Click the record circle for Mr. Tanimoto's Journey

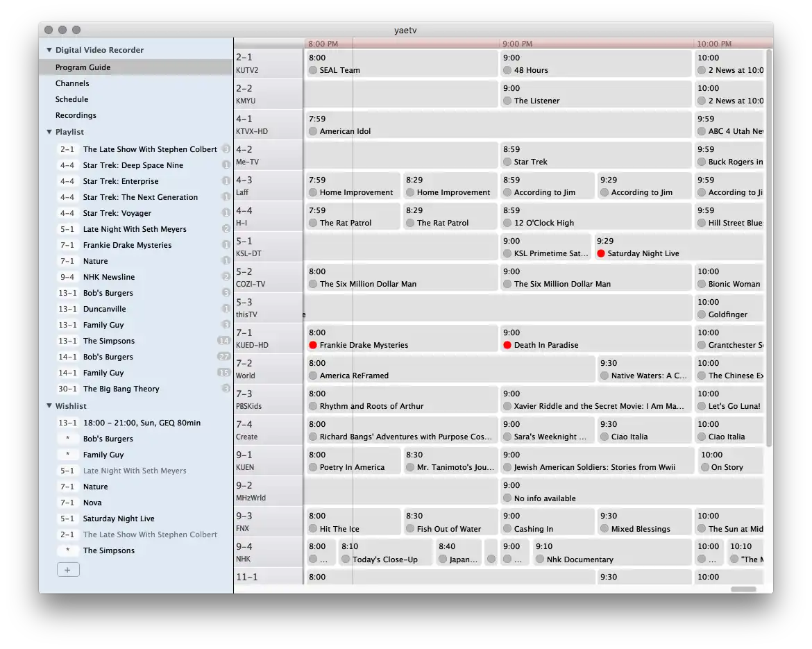point(410,467)
